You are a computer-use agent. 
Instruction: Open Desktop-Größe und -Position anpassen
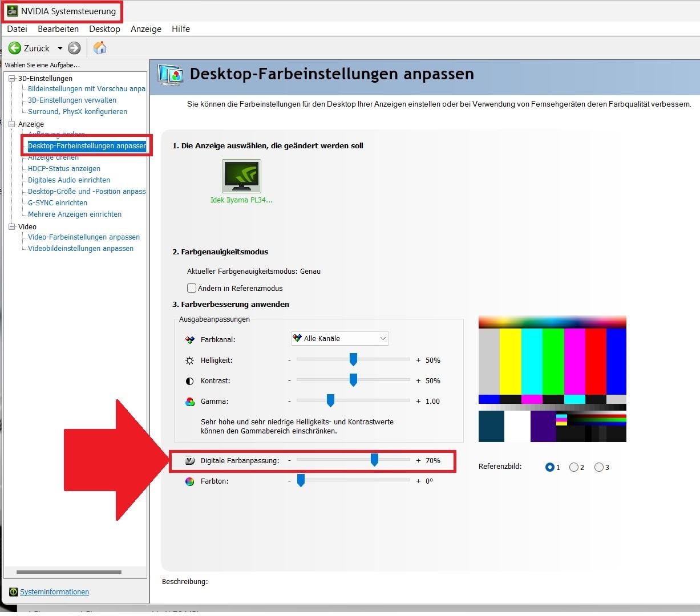tap(87, 192)
